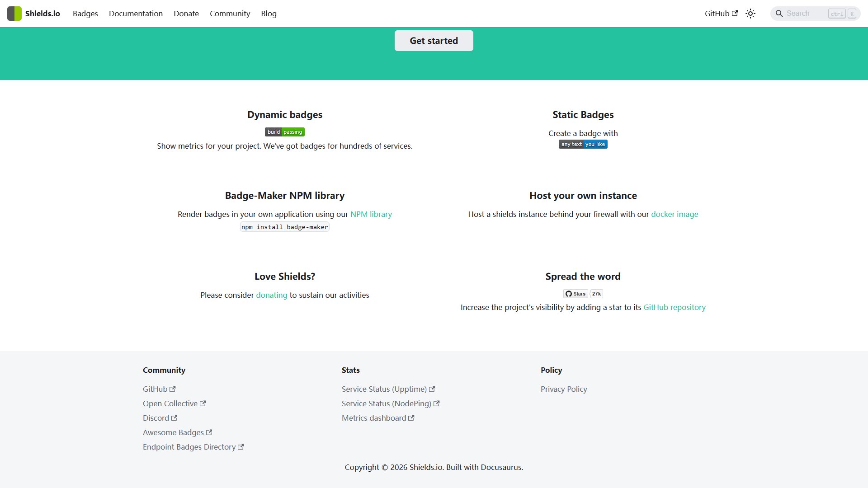This screenshot has width=868, height=488.
Task: Click 'Show metrics for your project' description
Action: pyautogui.click(x=285, y=146)
